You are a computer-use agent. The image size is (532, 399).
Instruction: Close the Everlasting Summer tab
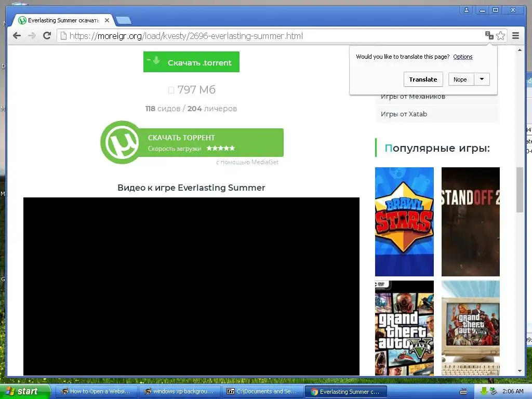pos(107,20)
